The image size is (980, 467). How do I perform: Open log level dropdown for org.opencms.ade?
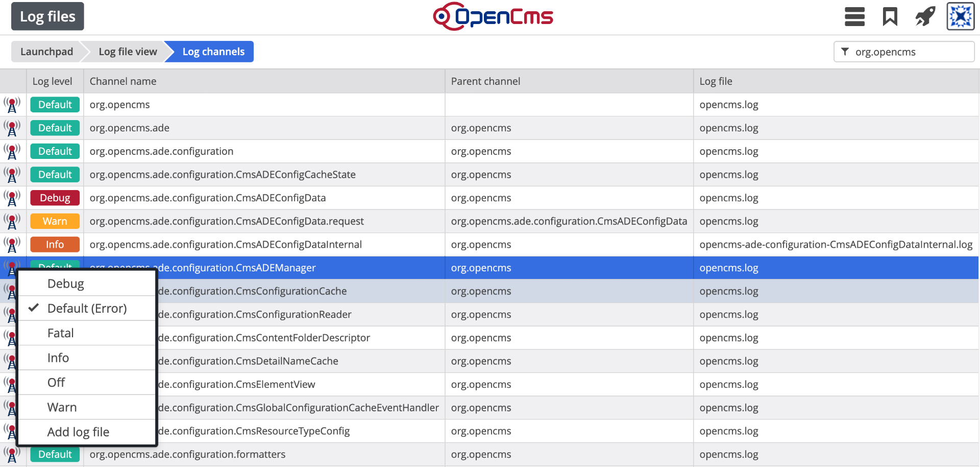tap(55, 128)
